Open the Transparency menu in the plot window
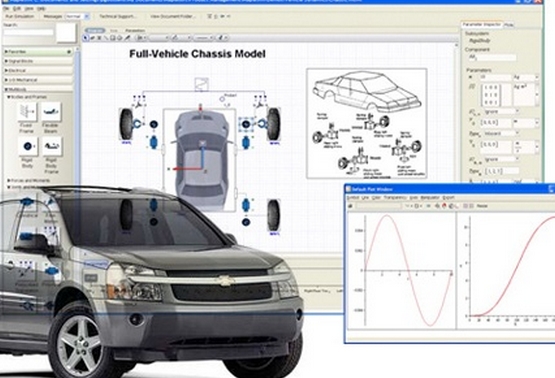 (395, 197)
